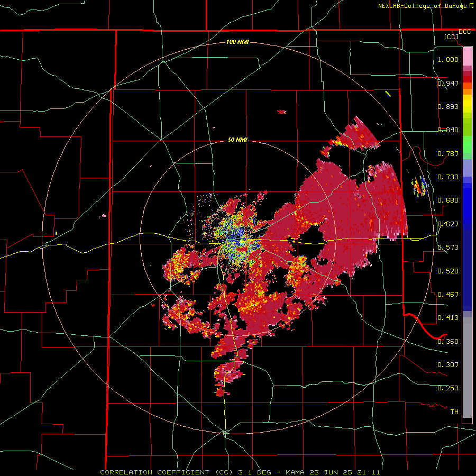Click the Correlation Coefficient caption at bottom

(x=240, y=472)
